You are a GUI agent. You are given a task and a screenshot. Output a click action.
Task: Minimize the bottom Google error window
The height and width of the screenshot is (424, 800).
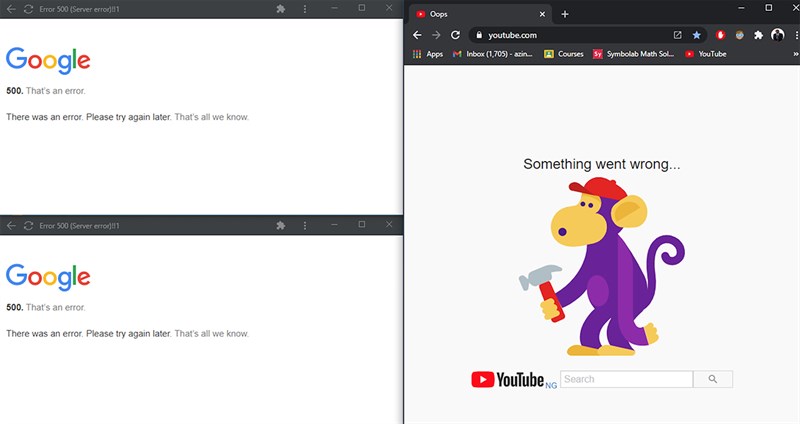point(335,225)
